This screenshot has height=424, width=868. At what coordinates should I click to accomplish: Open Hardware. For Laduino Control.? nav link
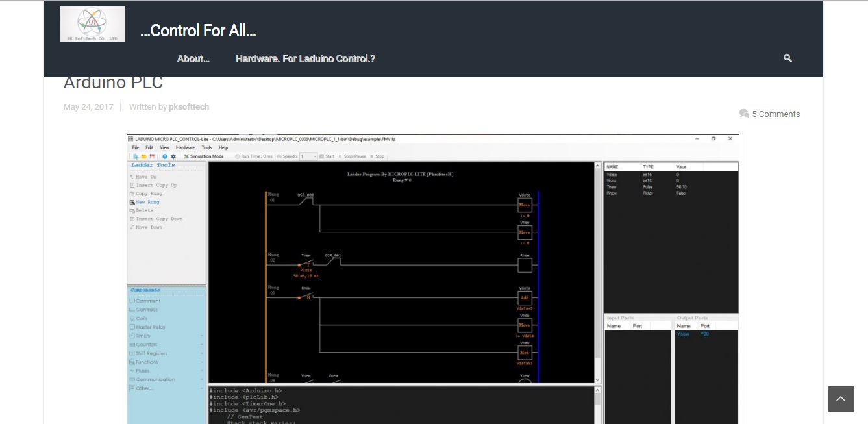(305, 58)
